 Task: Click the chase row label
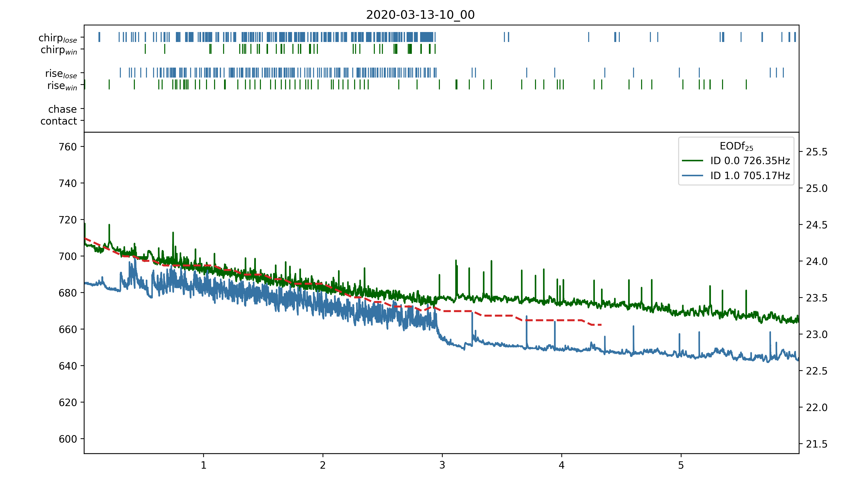pos(62,109)
